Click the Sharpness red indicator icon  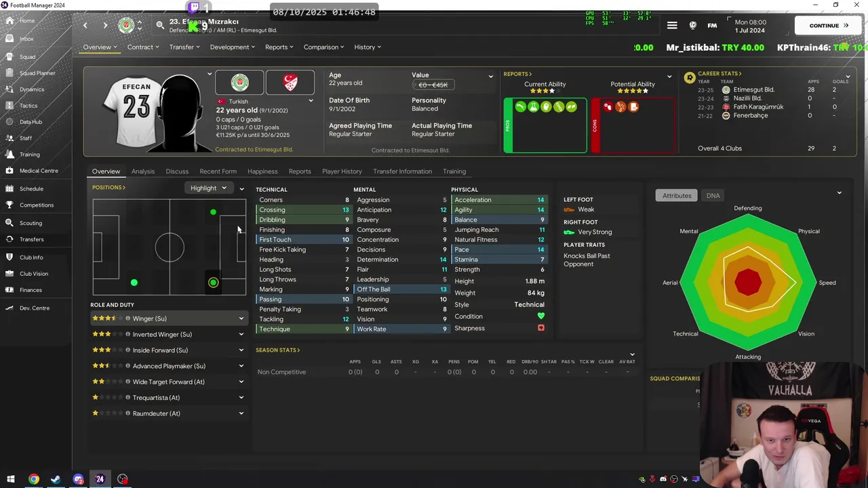click(540, 328)
